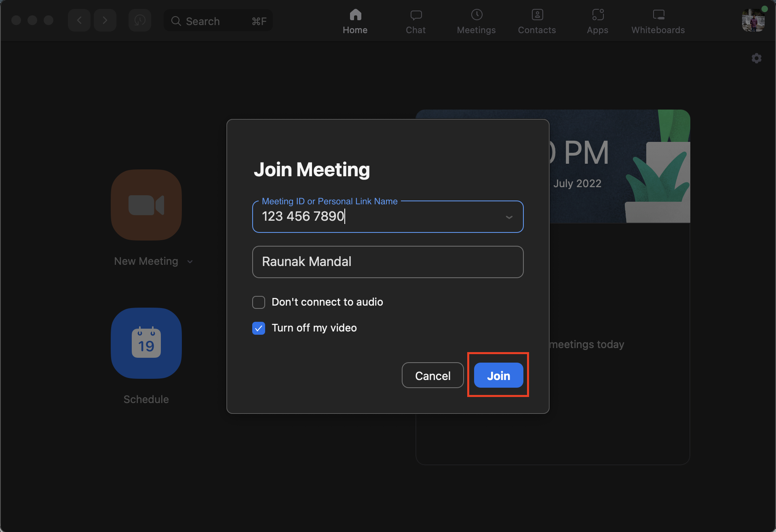Click the orange New Meeting camera icon

146,205
